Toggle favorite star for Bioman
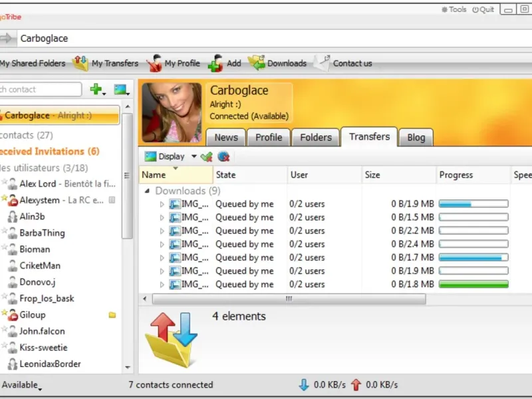 click(x=4, y=247)
